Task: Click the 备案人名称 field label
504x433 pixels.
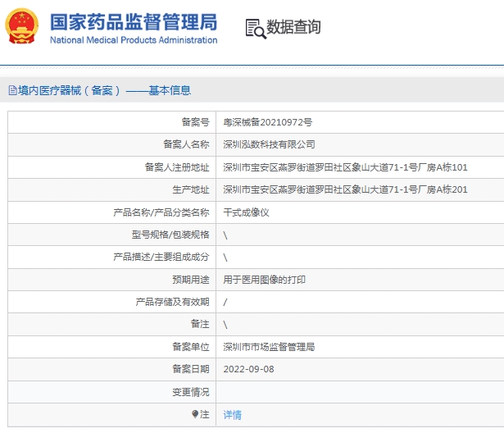Action: 186,144
